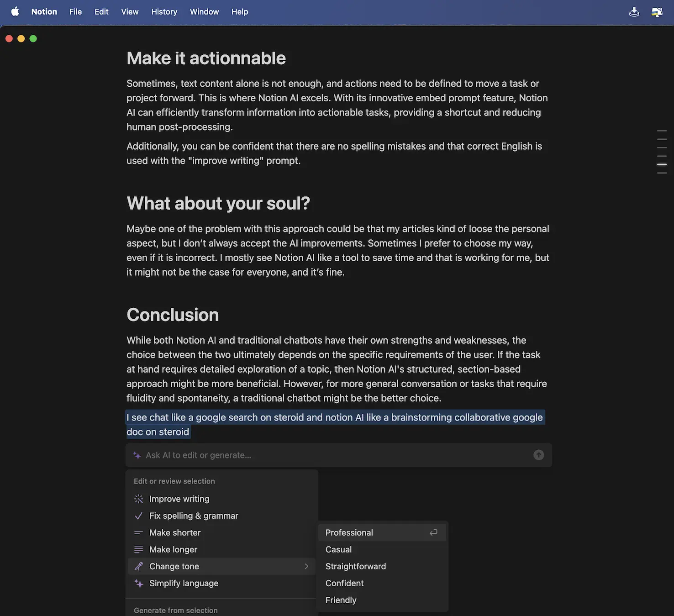674x616 pixels.
Task: Click the checkmark icon for Fix spelling
Action: click(139, 516)
